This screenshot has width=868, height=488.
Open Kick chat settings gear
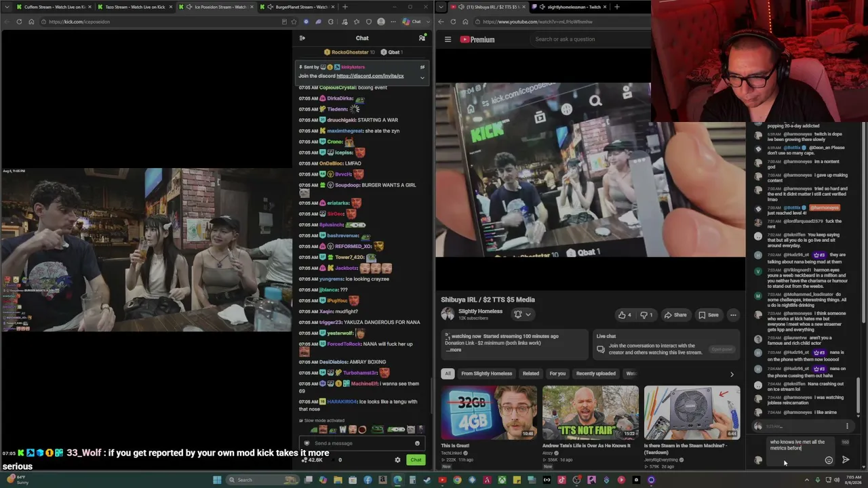(397, 460)
